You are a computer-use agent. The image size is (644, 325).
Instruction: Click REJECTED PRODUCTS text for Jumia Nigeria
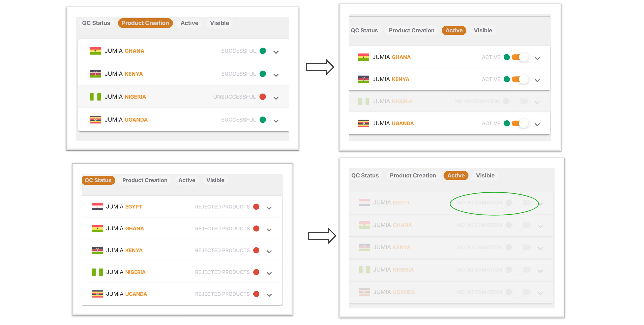[x=222, y=272]
